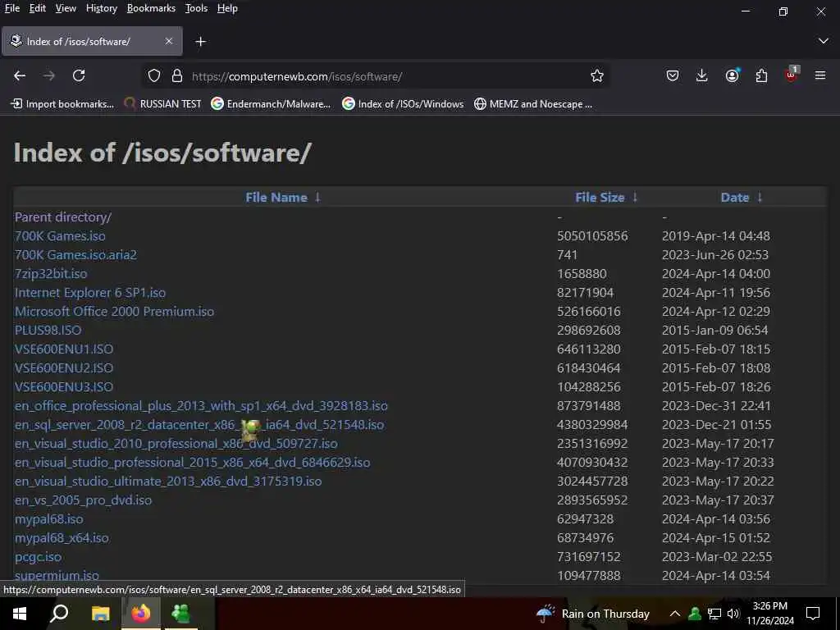Viewport: 840px width, 630px height.
Task: Click Import bookmarks... in bookmarks bar
Action: click(x=62, y=104)
